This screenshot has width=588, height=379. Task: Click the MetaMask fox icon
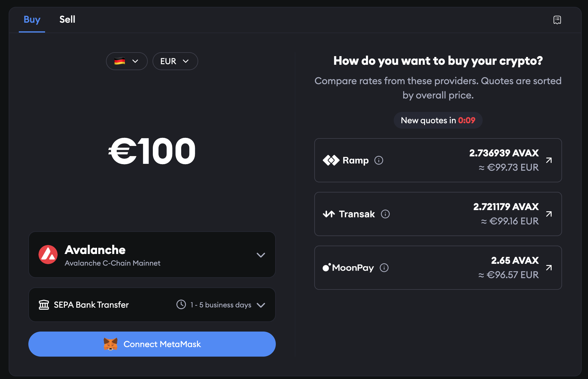pos(110,344)
